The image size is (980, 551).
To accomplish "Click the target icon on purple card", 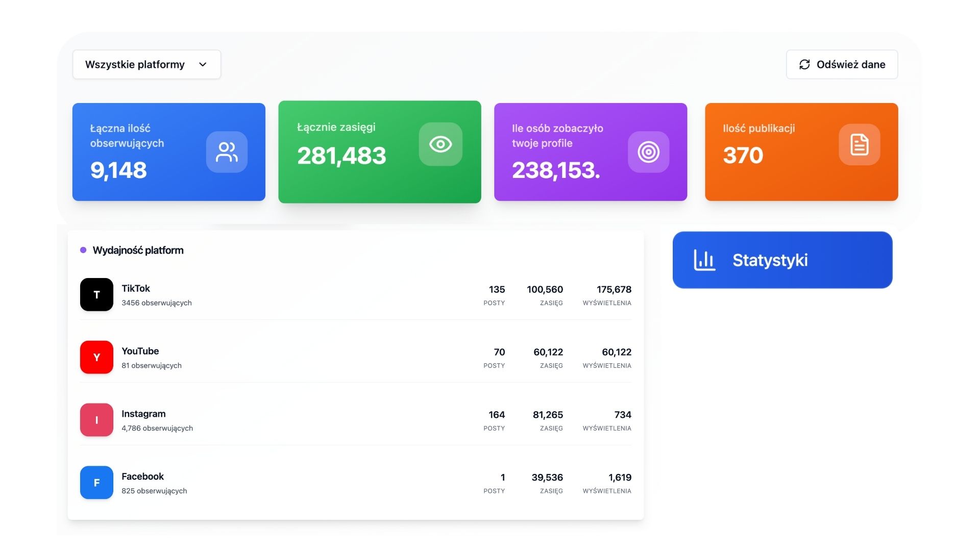I will [x=648, y=152].
